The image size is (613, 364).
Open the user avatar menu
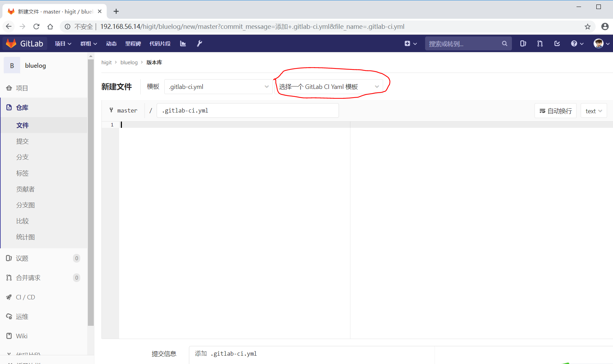point(602,43)
